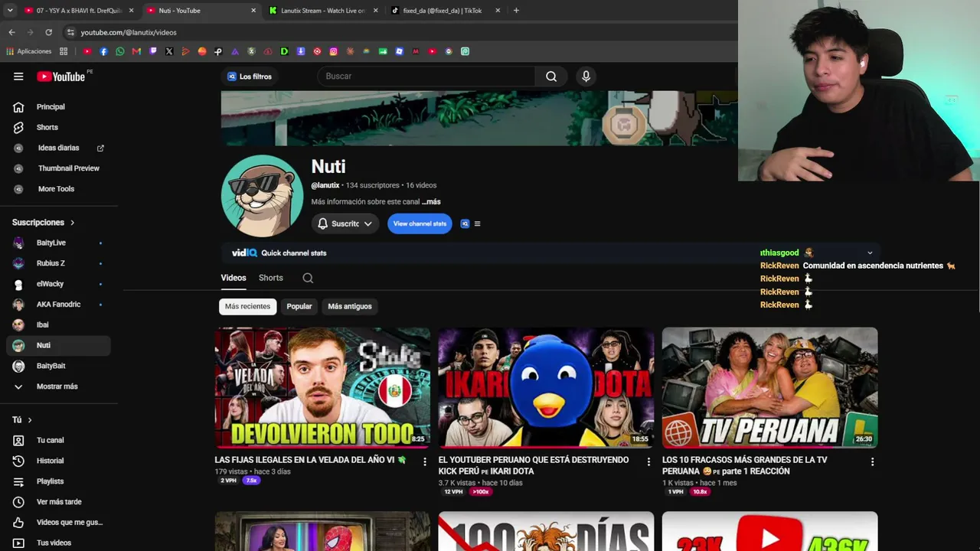Expand the Tú section chevron

pyautogui.click(x=30, y=420)
